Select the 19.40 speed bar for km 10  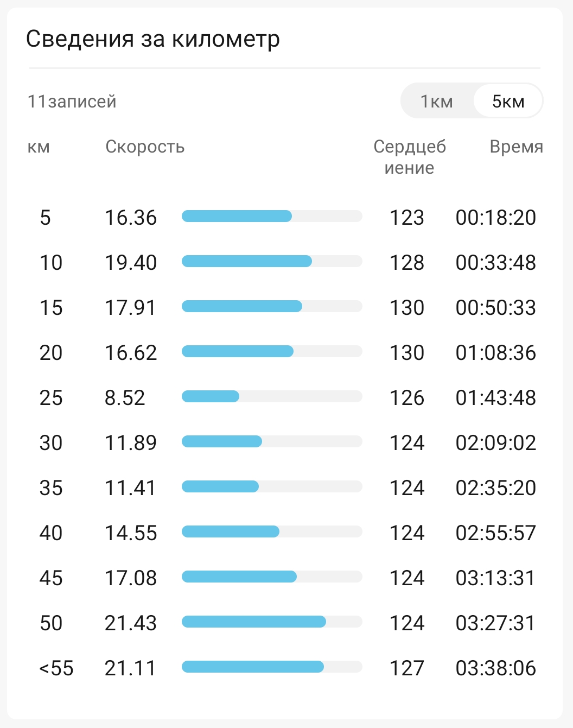272,261
